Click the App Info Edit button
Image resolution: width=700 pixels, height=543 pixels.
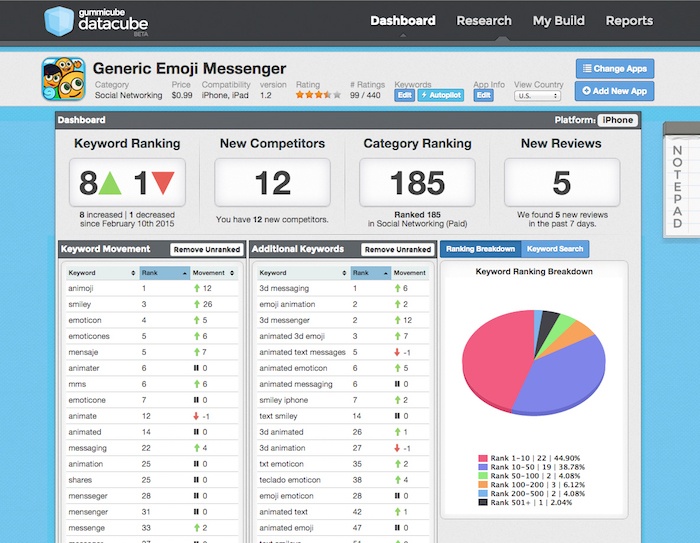(483, 95)
